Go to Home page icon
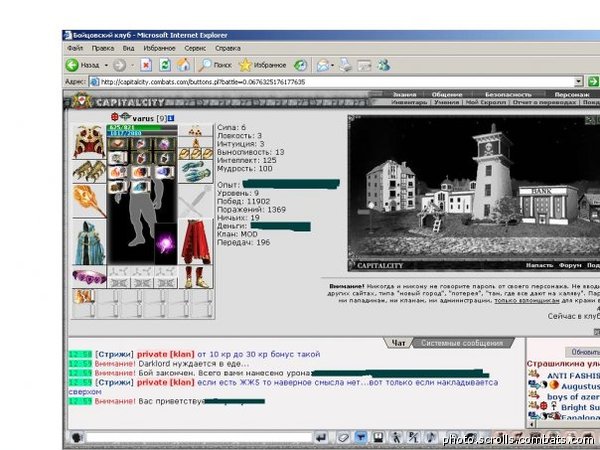This screenshot has width=600, height=450. [x=184, y=65]
